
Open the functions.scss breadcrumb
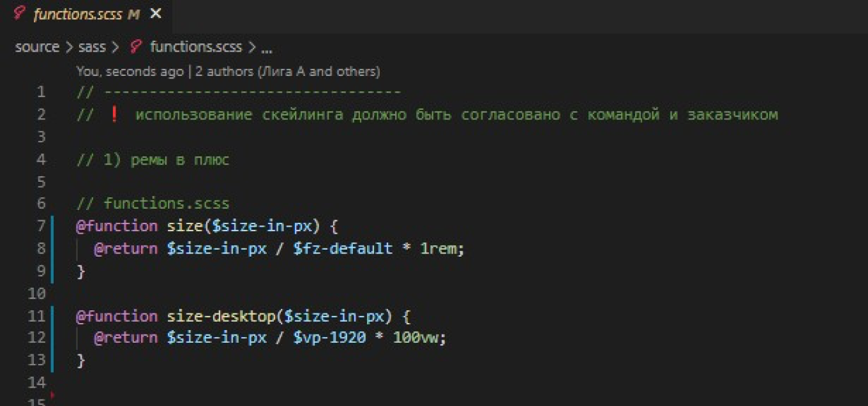(x=196, y=47)
